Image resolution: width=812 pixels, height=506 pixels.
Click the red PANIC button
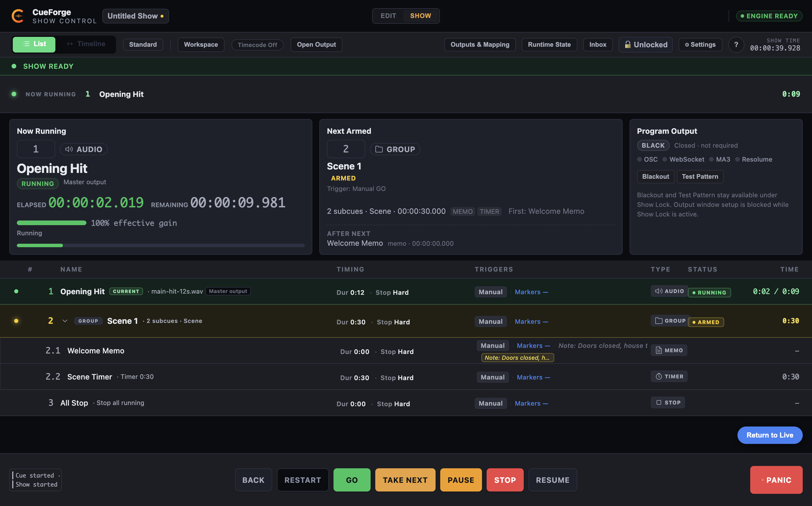(776, 480)
